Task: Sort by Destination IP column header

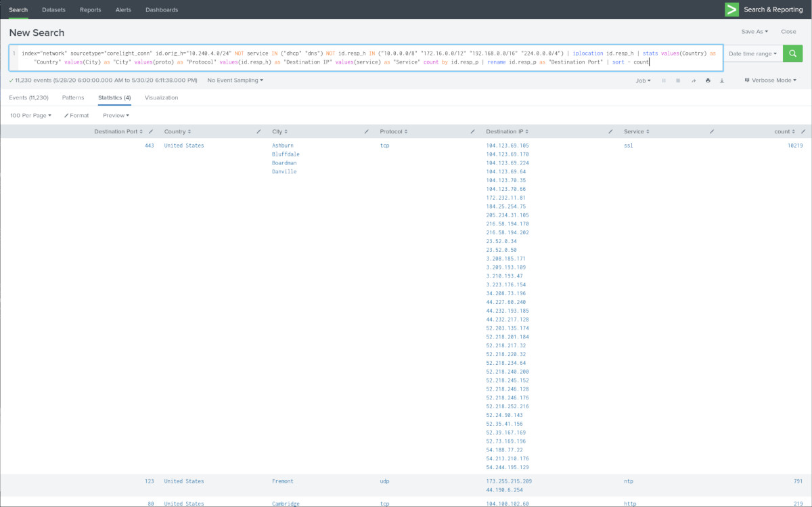Action: [507, 131]
